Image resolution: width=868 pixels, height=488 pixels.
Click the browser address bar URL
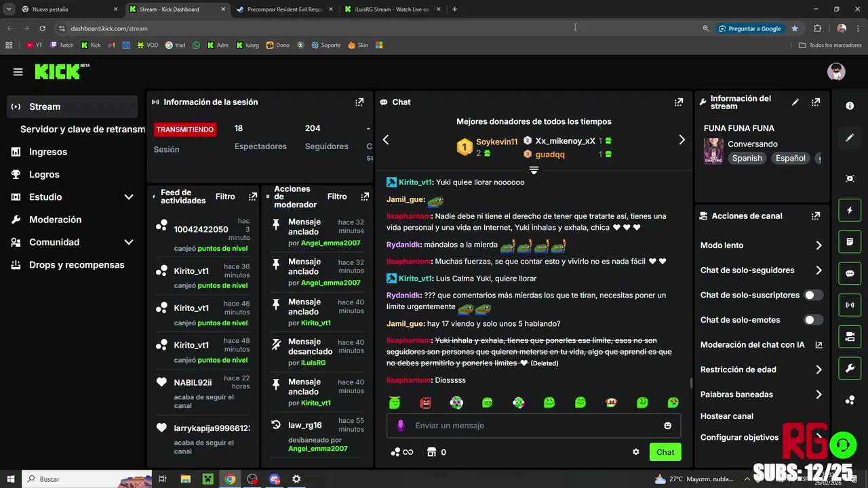(109, 28)
